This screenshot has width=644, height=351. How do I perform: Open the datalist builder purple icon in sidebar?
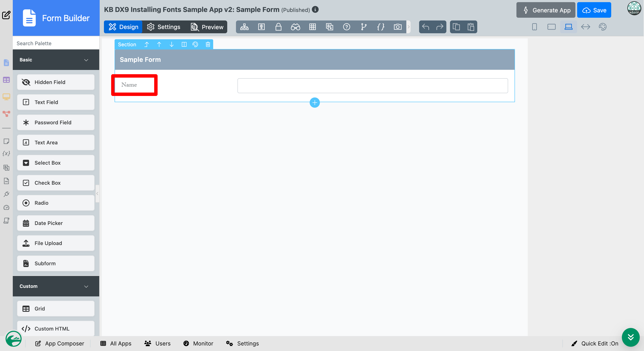pos(6,80)
